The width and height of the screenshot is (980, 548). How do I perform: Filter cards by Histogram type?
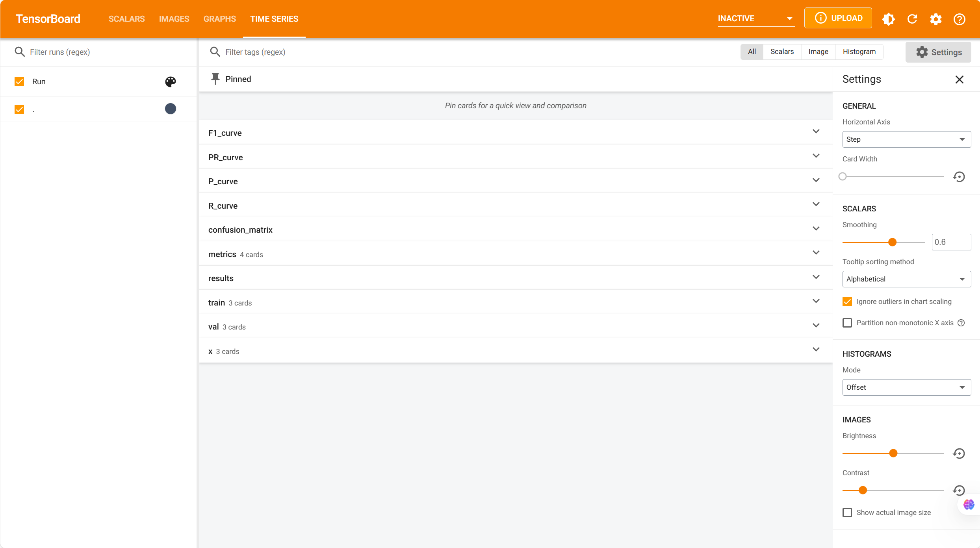859,52
